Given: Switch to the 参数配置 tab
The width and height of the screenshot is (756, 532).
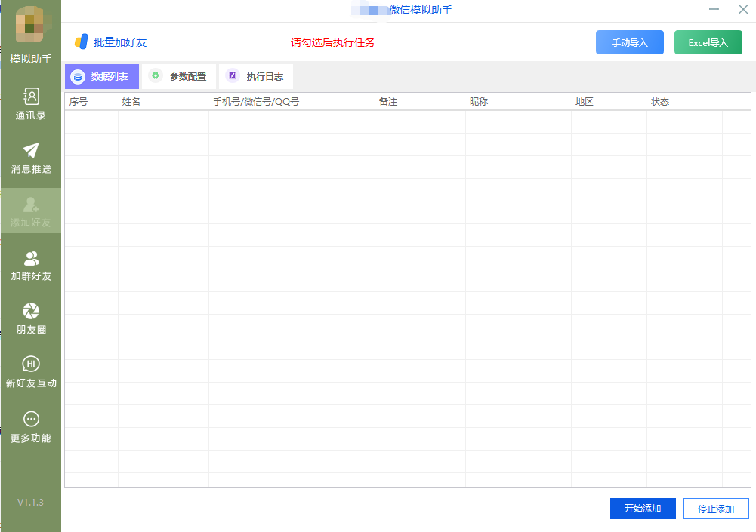Looking at the screenshot, I should tap(179, 77).
